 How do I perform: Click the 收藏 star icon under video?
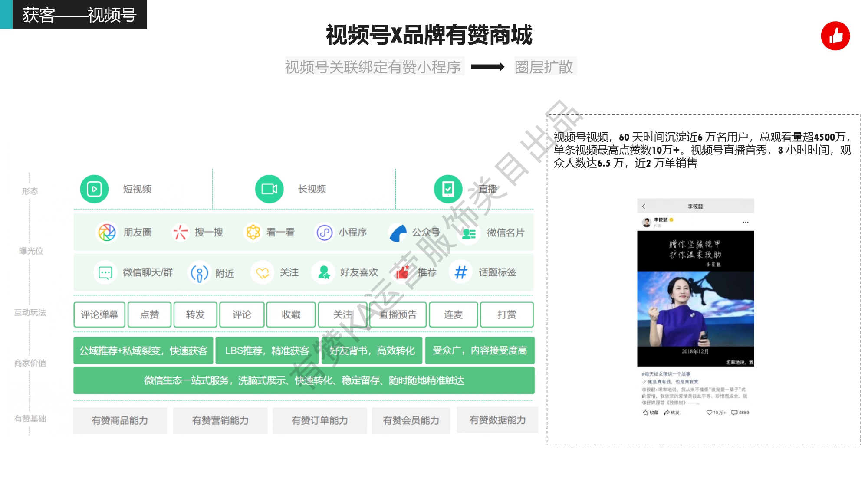tap(645, 413)
